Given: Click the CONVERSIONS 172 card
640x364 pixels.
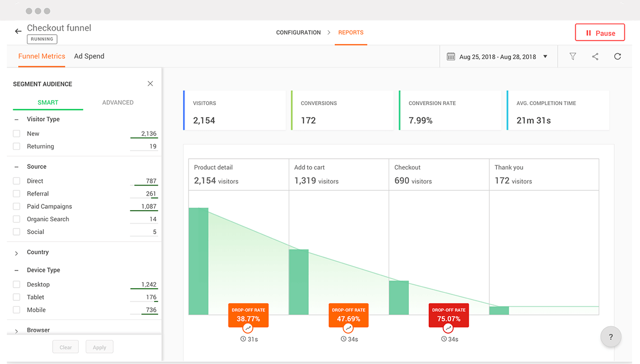Looking at the screenshot, I should coord(342,110).
